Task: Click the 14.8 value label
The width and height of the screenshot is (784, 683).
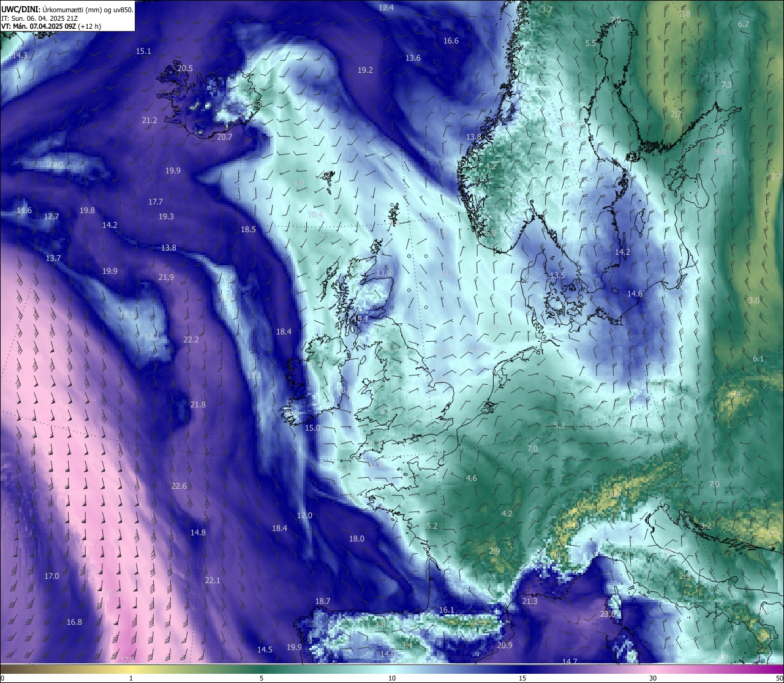Action: 198,533
